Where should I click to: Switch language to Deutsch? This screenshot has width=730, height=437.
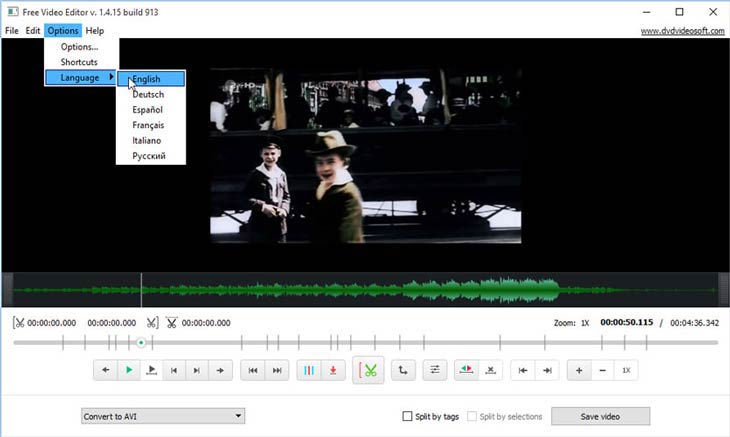point(151,94)
